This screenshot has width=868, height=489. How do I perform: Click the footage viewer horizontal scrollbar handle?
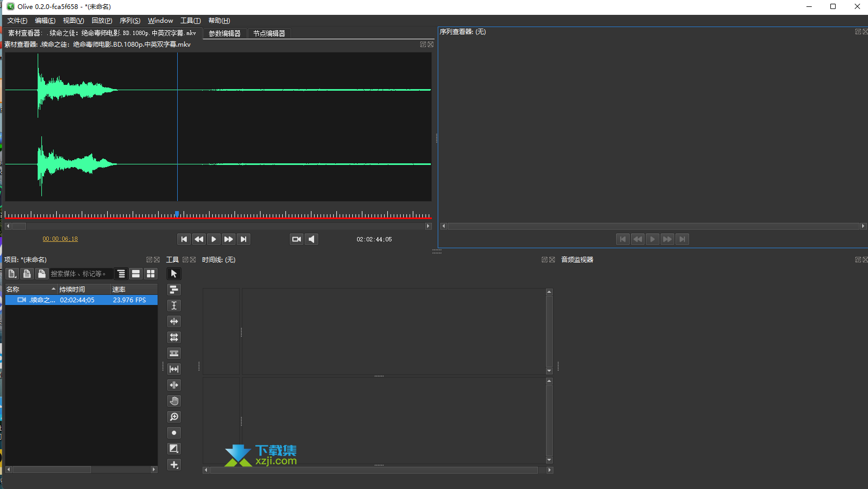(19, 226)
